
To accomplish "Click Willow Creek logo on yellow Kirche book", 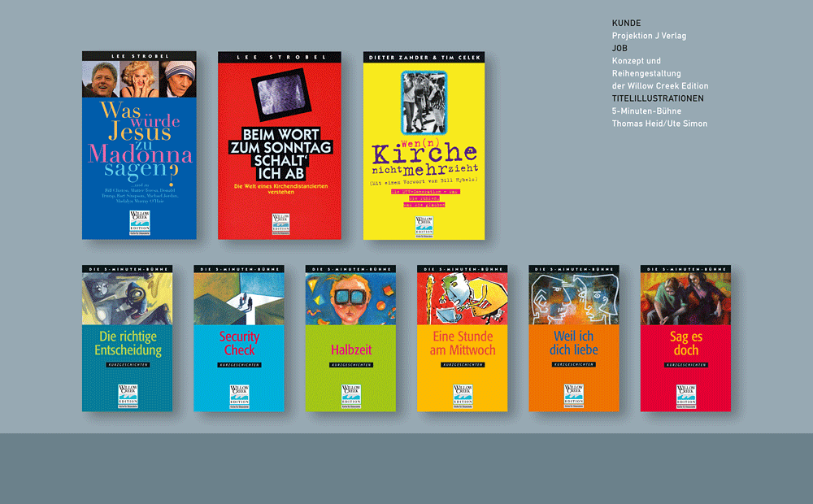I will click(424, 225).
